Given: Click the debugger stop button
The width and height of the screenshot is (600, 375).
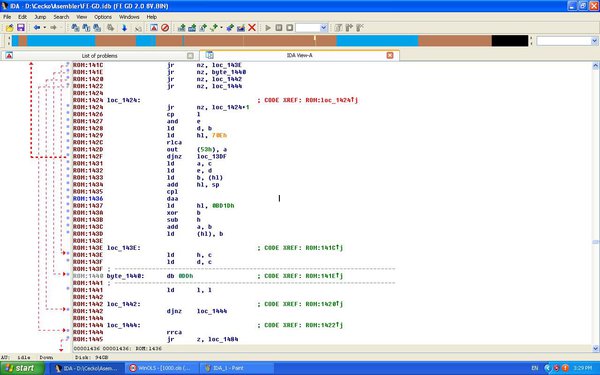Looking at the screenshot, I should 290,28.
